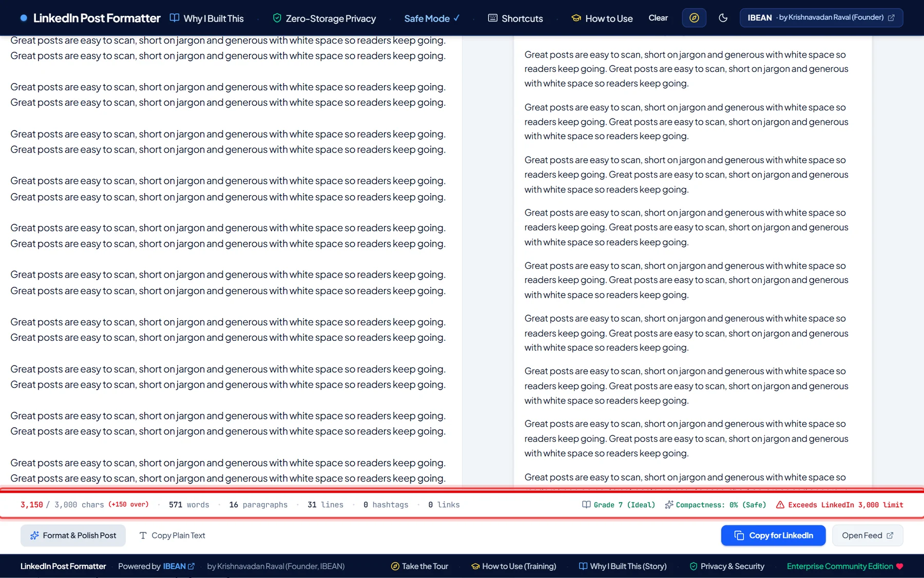924x578 pixels.
Task: Toggle dark mode with the moon icon
Action: tap(723, 18)
